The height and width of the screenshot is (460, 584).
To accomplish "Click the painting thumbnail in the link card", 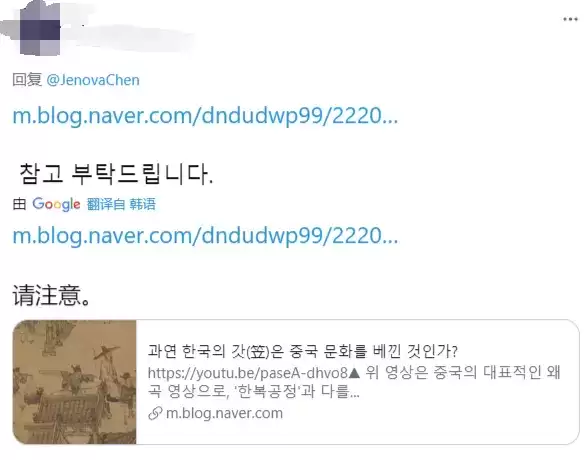I will point(74,382).
